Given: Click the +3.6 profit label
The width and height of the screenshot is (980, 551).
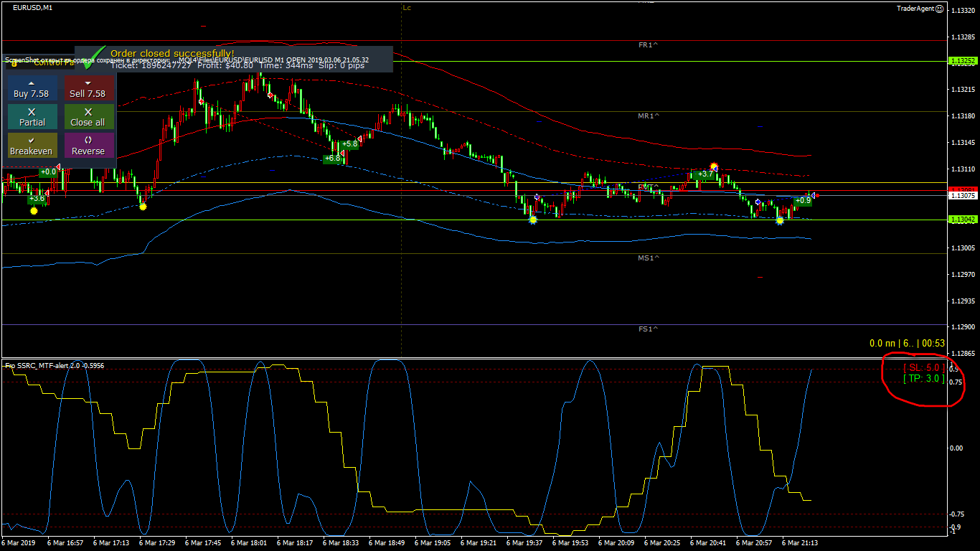Looking at the screenshot, I should tap(37, 198).
